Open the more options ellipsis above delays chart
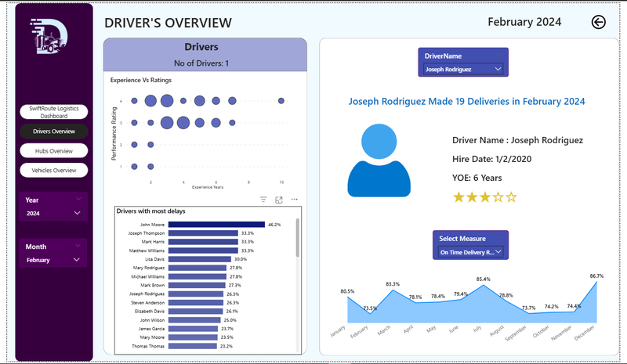Image resolution: width=627 pixels, height=364 pixels. 295,199
